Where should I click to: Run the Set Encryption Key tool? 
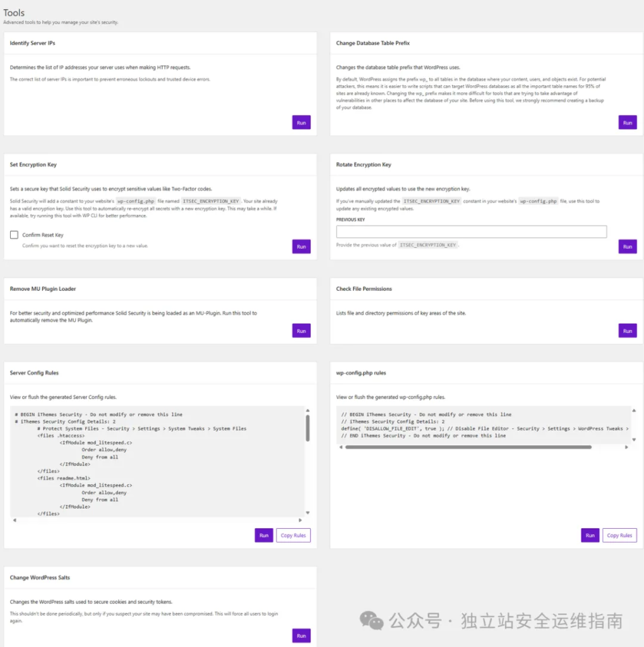coord(301,246)
